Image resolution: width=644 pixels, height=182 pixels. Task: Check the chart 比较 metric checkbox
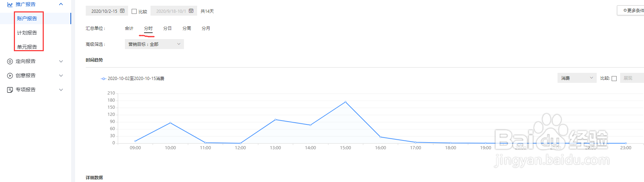click(614, 79)
